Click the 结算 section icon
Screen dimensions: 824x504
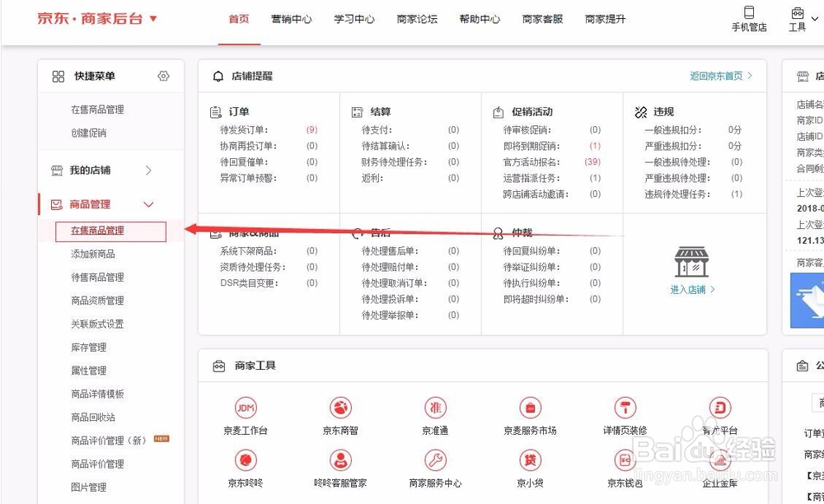[357, 112]
